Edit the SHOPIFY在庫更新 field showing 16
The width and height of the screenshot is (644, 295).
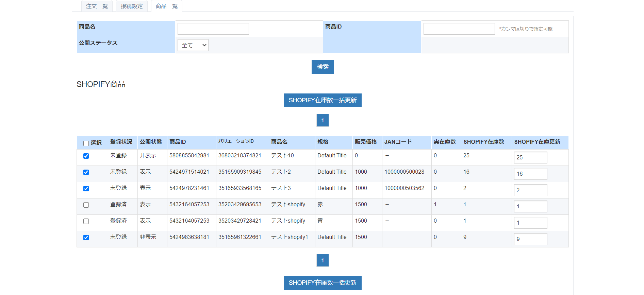pyautogui.click(x=531, y=174)
